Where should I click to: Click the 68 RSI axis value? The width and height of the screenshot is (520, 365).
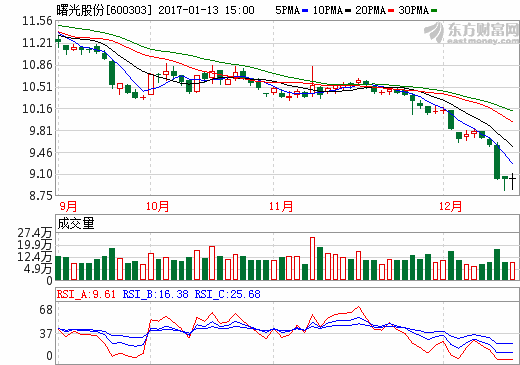coord(46,310)
